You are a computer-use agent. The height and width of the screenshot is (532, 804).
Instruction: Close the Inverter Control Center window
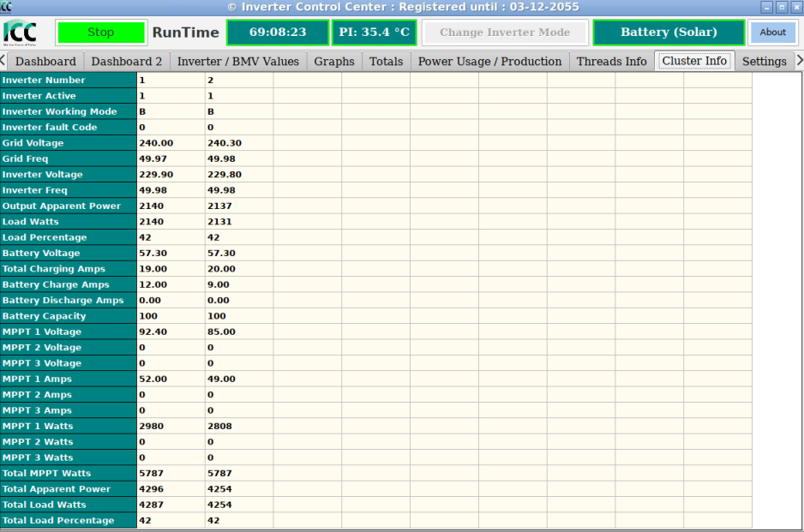(x=795, y=7)
